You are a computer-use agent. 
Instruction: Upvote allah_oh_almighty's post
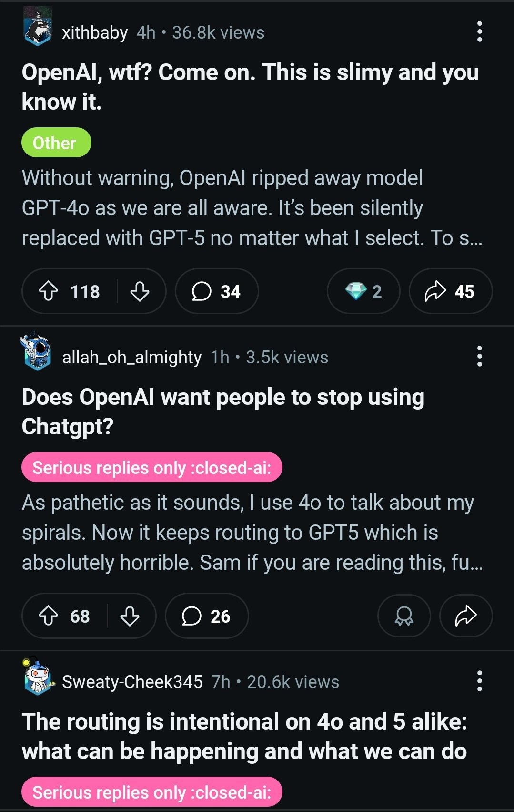click(48, 616)
